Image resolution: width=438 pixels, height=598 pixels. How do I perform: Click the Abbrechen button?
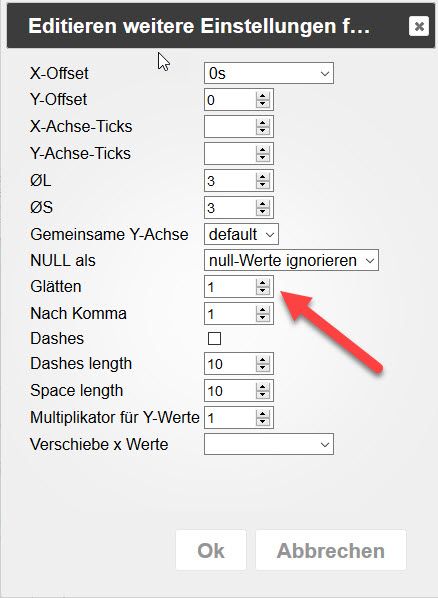[x=331, y=550]
